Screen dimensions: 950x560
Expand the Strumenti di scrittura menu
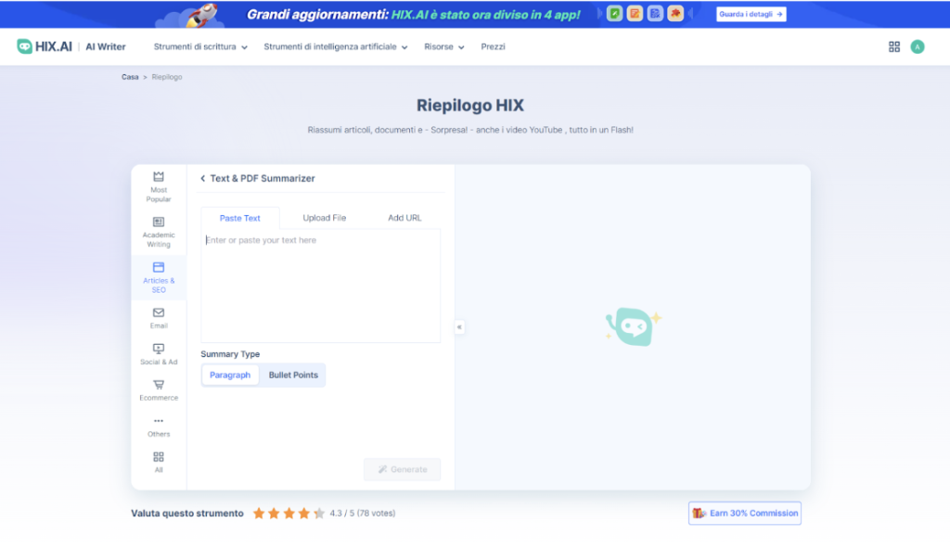pyautogui.click(x=200, y=46)
